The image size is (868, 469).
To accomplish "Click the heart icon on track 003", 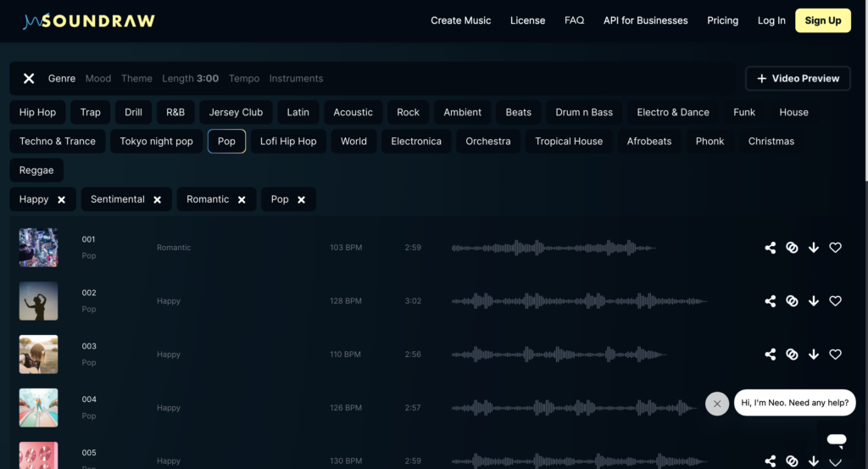I will pos(835,355).
